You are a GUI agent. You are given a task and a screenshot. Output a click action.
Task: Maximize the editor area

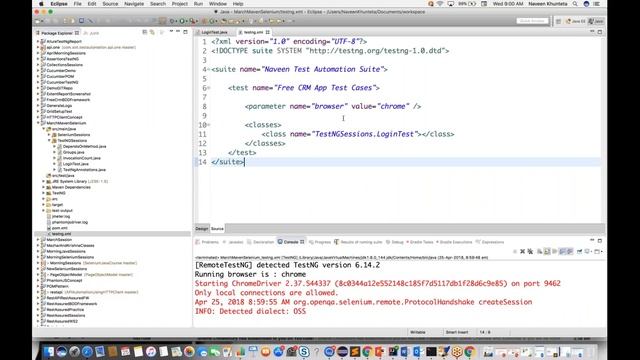click(x=600, y=32)
